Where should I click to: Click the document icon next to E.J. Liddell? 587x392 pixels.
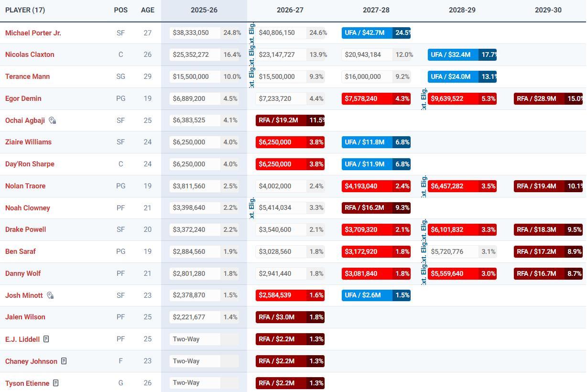coord(46,339)
